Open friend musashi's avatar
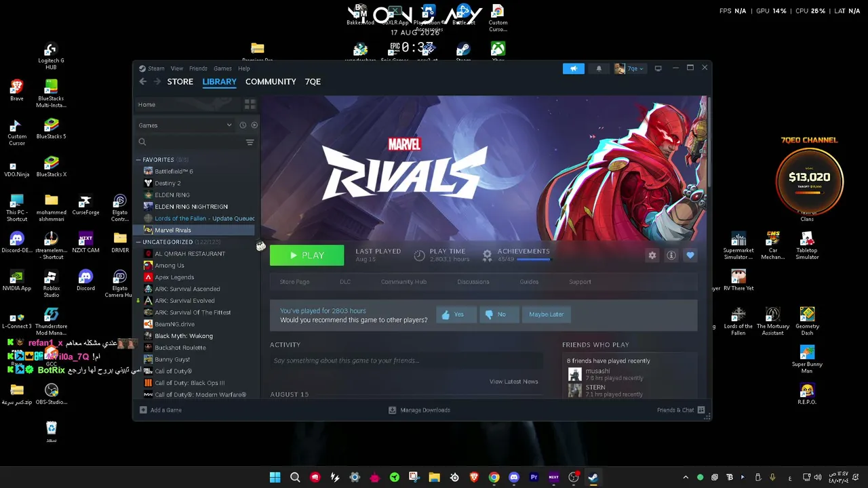Viewport: 868px width, 488px height. click(x=574, y=374)
